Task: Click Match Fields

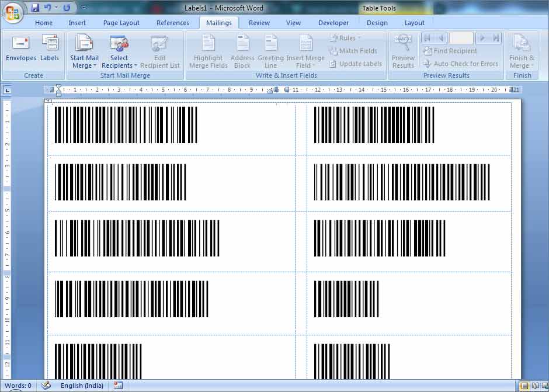Action: coord(353,51)
